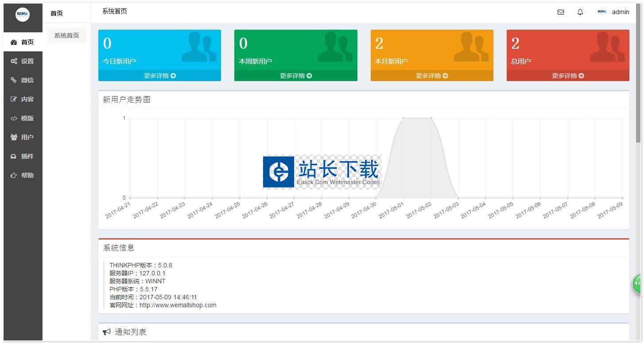Open 微信 WeChat menu in sidebar
Image resolution: width=644 pixels, height=344 pixels.
coord(23,80)
